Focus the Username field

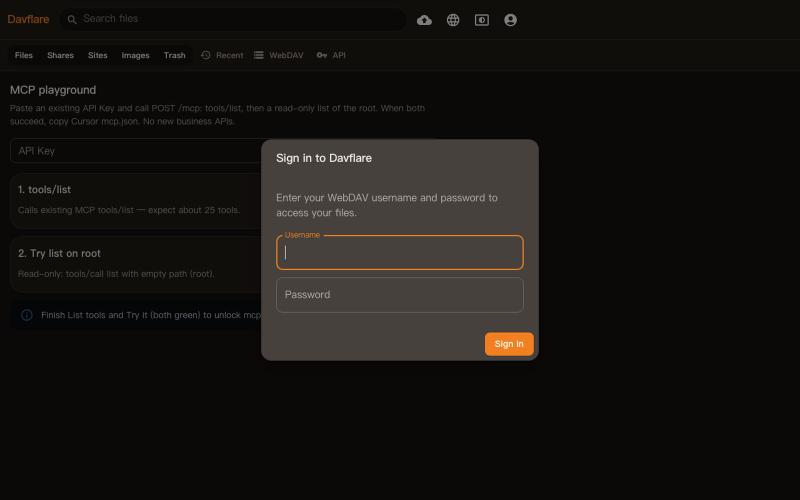399,252
